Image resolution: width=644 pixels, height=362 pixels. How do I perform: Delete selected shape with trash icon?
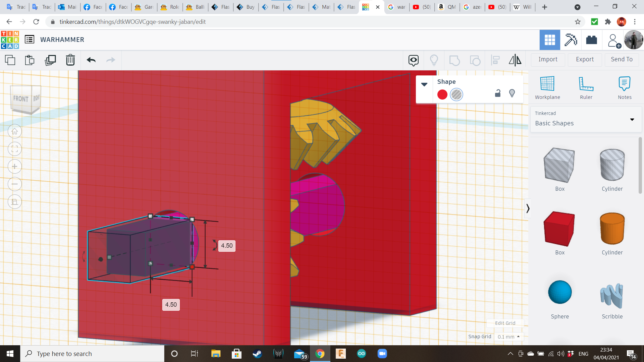click(x=70, y=60)
